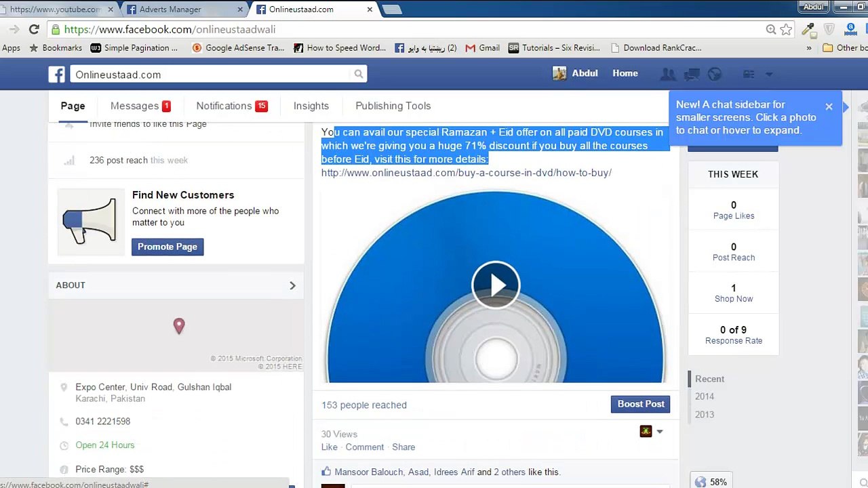The image size is (868, 488).
Task: Open Gmail bookmark
Action: [482, 48]
